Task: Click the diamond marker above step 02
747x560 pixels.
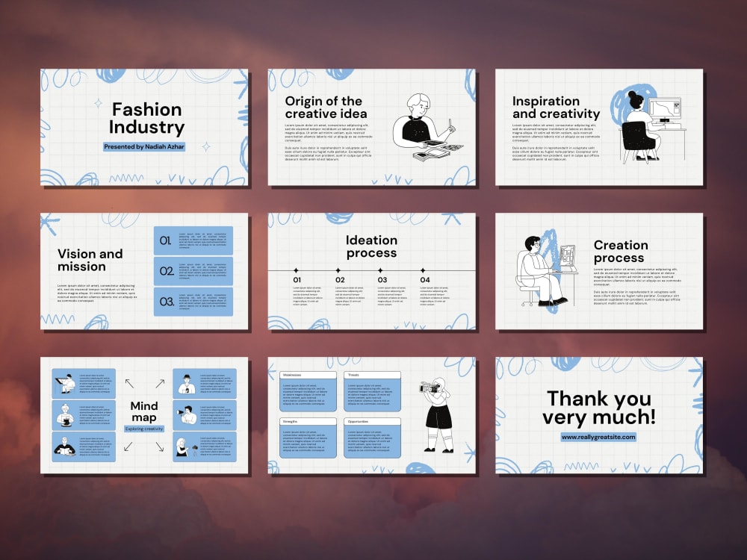Action: tap(338, 270)
